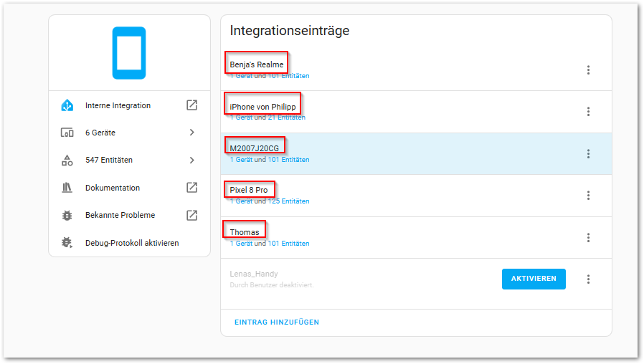Open '21 Entitäten' link under iPhone von Philipp
644x364 pixels.
[286, 118]
